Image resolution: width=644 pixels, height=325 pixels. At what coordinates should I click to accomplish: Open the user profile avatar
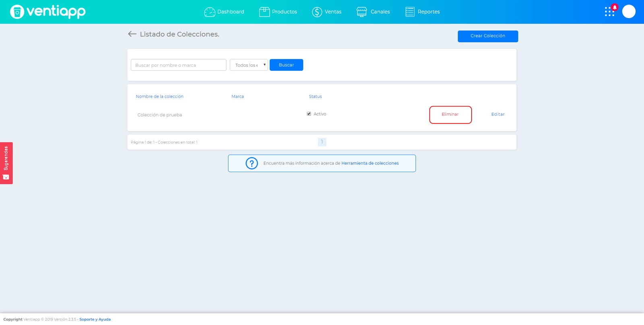point(629,12)
